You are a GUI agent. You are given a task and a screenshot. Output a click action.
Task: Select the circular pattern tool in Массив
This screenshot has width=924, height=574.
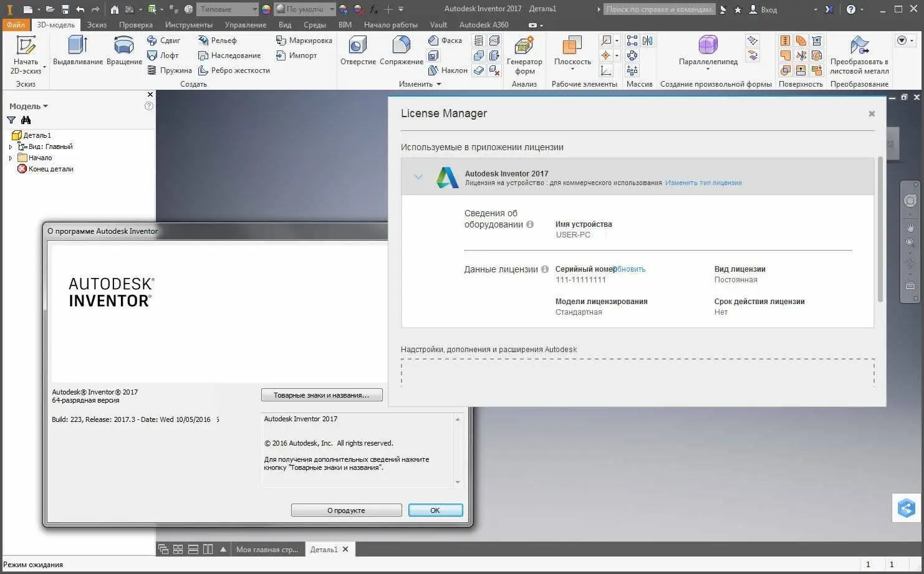(632, 55)
